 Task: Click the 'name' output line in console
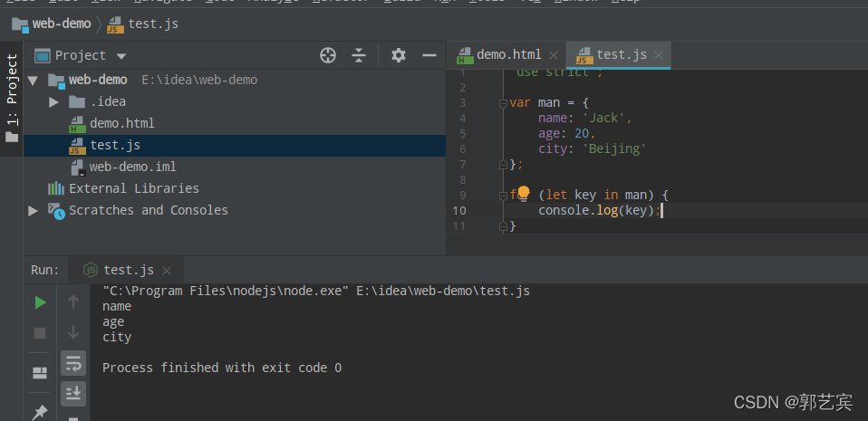[x=117, y=307]
